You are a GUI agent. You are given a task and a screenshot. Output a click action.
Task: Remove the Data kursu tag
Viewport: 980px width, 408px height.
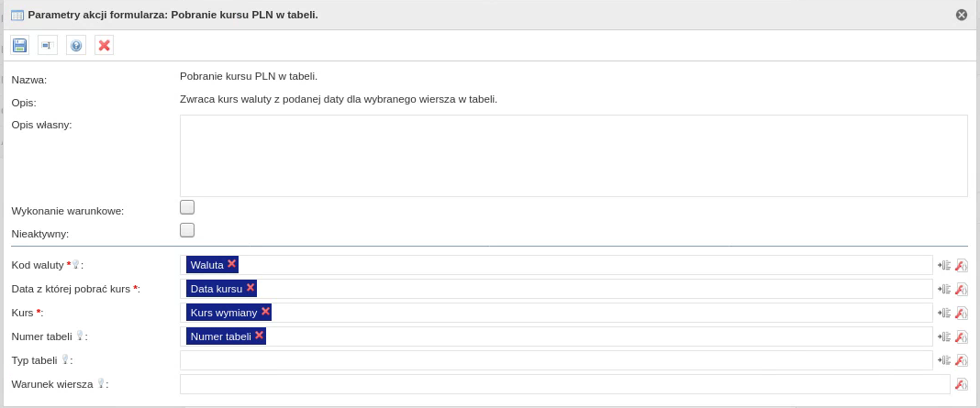pos(250,288)
